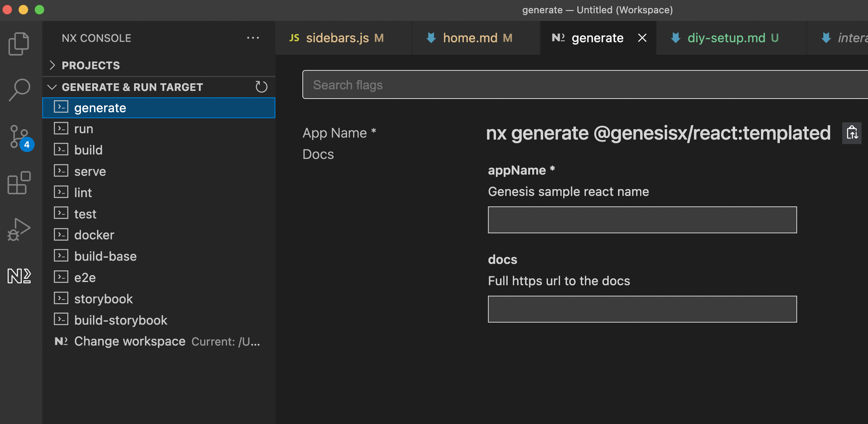Select the build-storybook target
Screen dimensions: 868x424
coord(159,320)
